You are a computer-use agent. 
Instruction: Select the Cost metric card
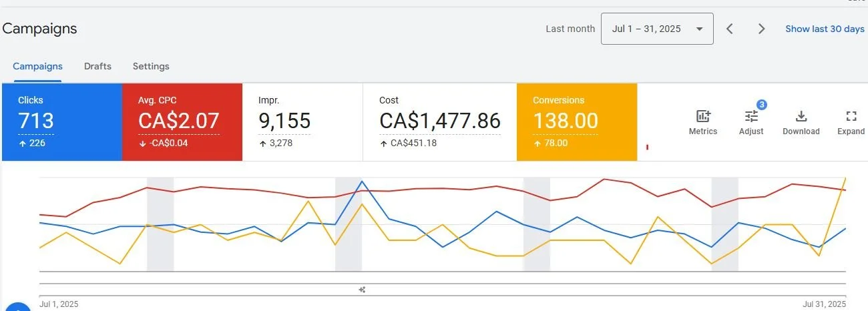440,122
